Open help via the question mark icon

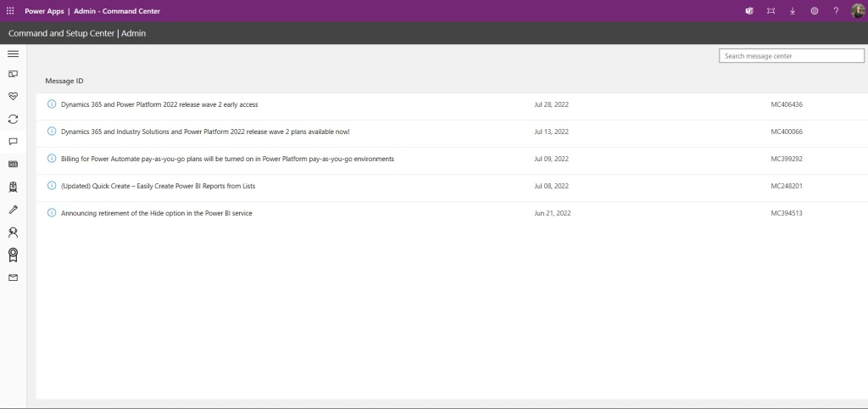pos(836,11)
